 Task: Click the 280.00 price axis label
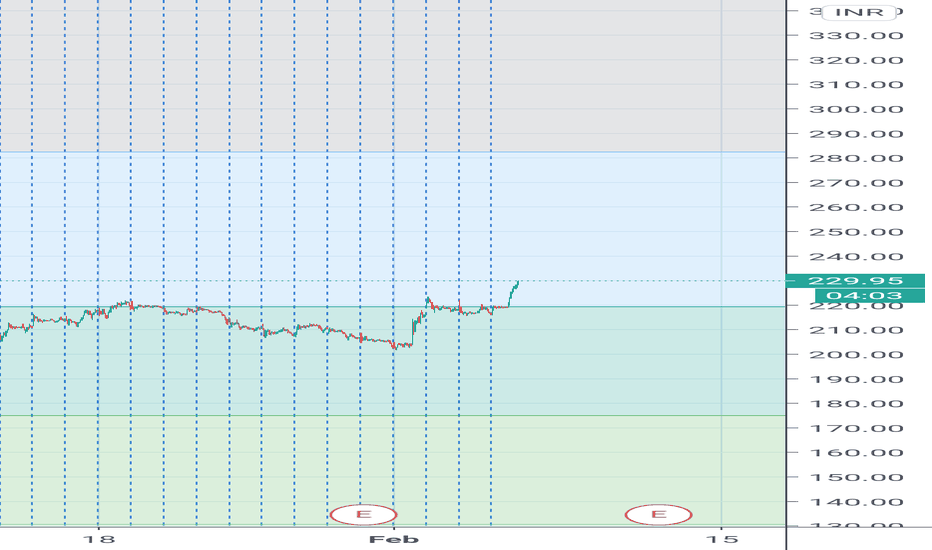coord(856,159)
